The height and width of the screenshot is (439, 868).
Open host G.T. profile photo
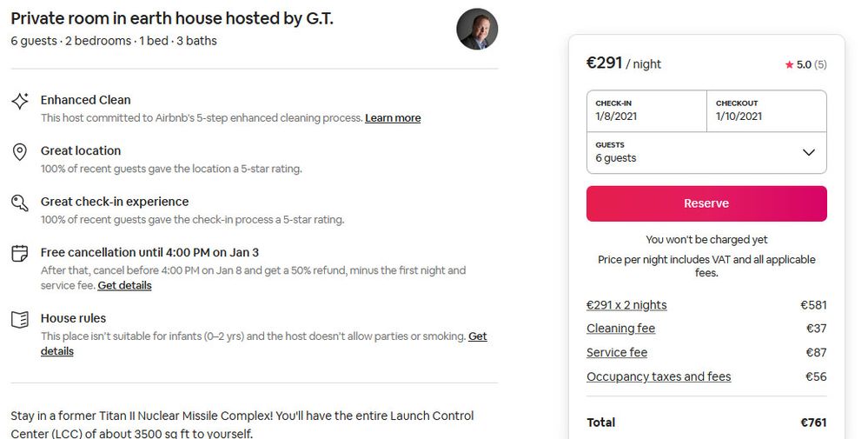coord(477,30)
